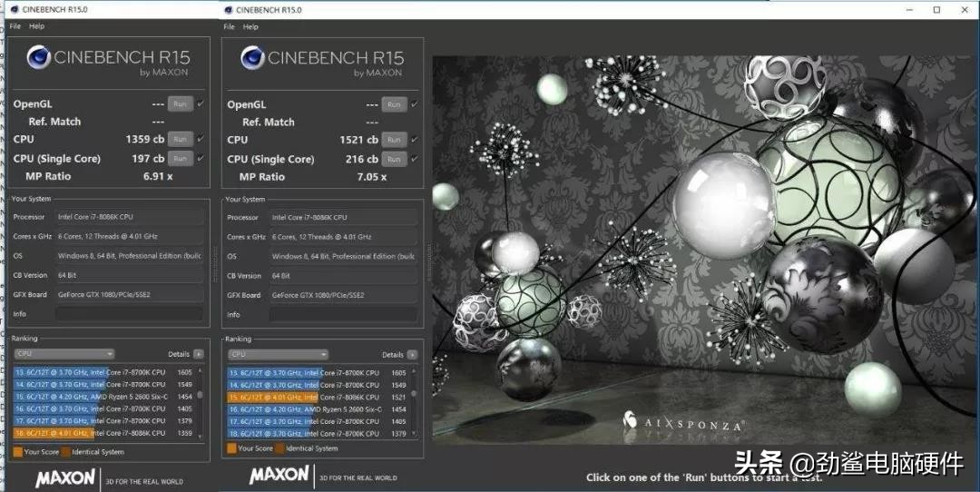
Task: Select rank 18 i7-8700K 1379 row right window
Action: 318,433
